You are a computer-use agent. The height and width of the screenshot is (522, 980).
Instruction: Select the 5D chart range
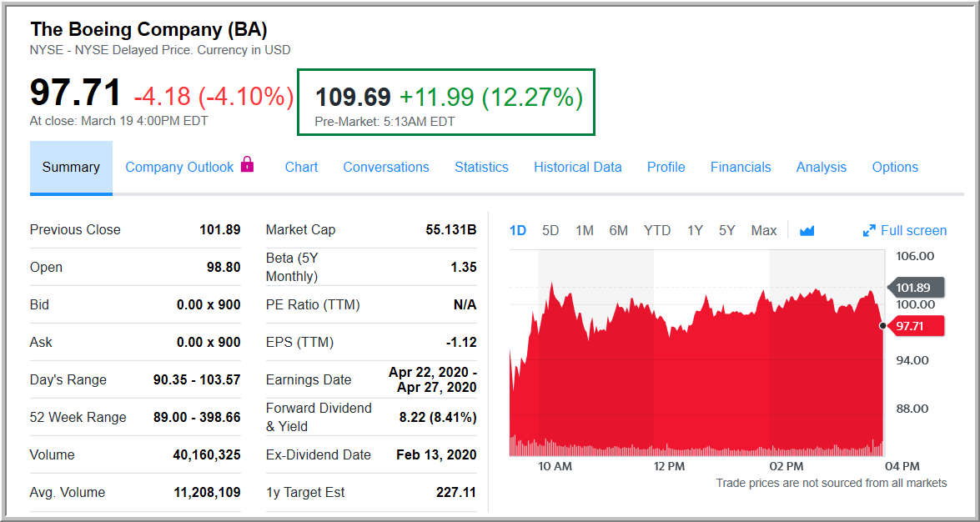(550, 231)
